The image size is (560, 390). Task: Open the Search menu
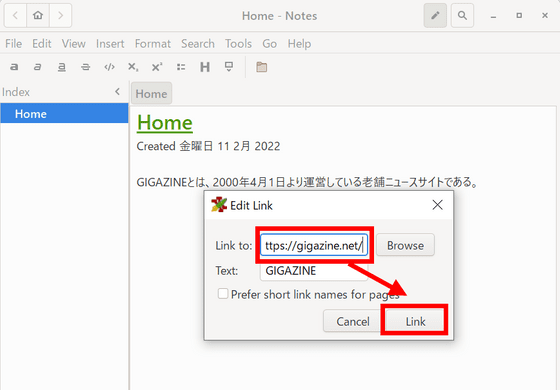coord(198,44)
